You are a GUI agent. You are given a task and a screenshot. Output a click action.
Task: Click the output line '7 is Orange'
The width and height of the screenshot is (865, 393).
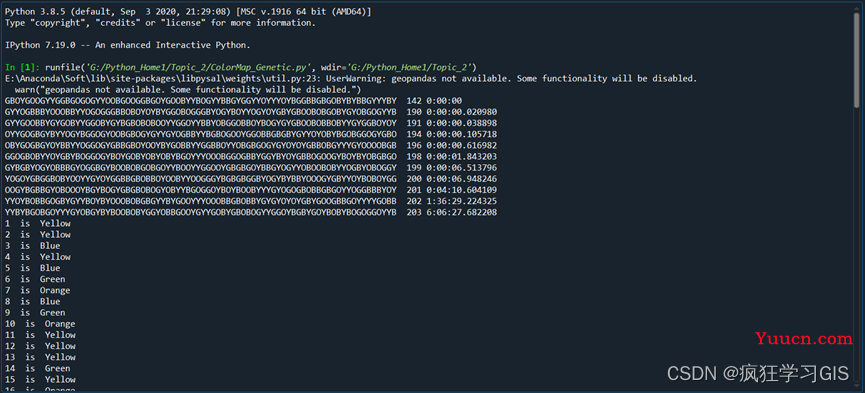coord(38,290)
